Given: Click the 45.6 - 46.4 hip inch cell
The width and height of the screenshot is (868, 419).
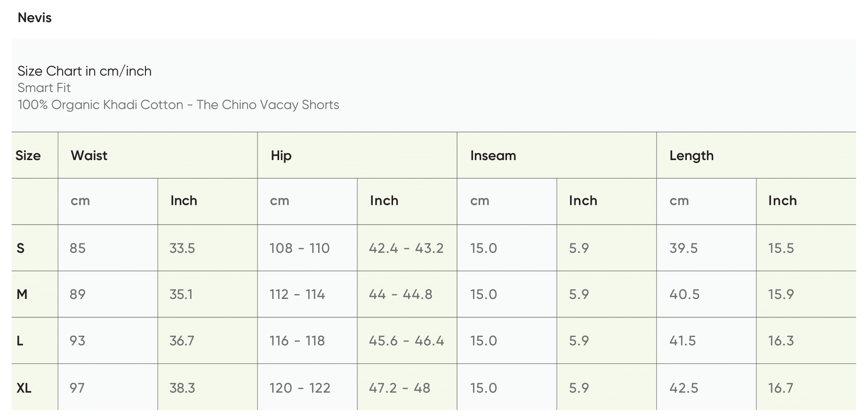Looking at the screenshot, I should 406,341.
